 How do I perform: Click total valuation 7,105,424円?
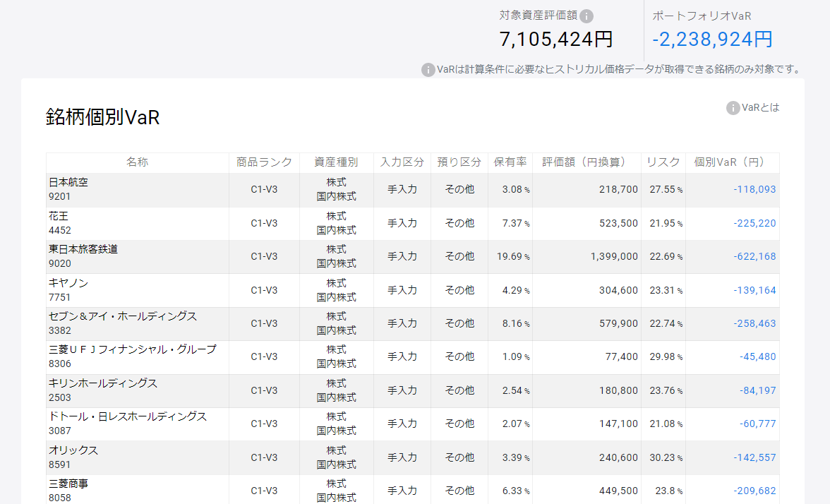556,40
